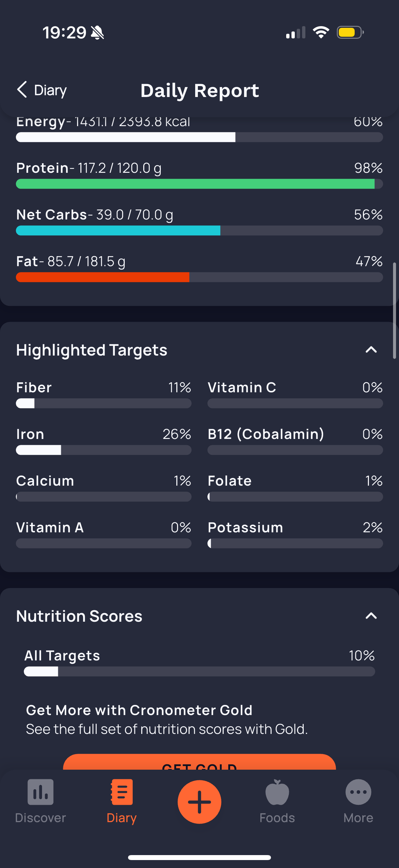Screen dimensions: 399x868
Task: Tap the silenced bell icon
Action: click(98, 33)
